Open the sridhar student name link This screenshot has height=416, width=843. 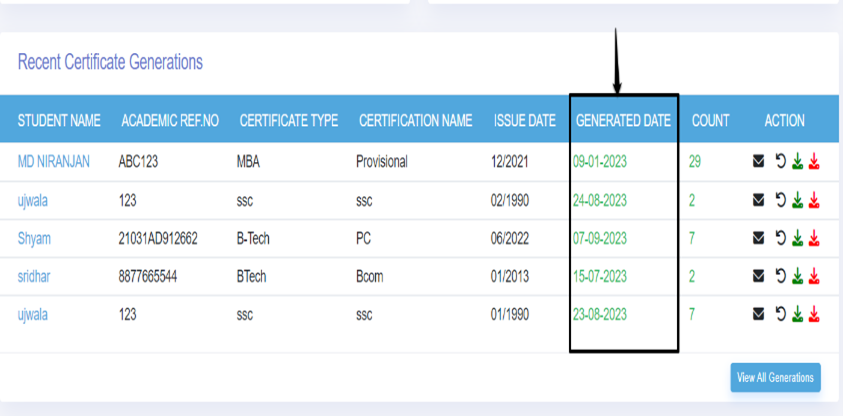(35, 277)
